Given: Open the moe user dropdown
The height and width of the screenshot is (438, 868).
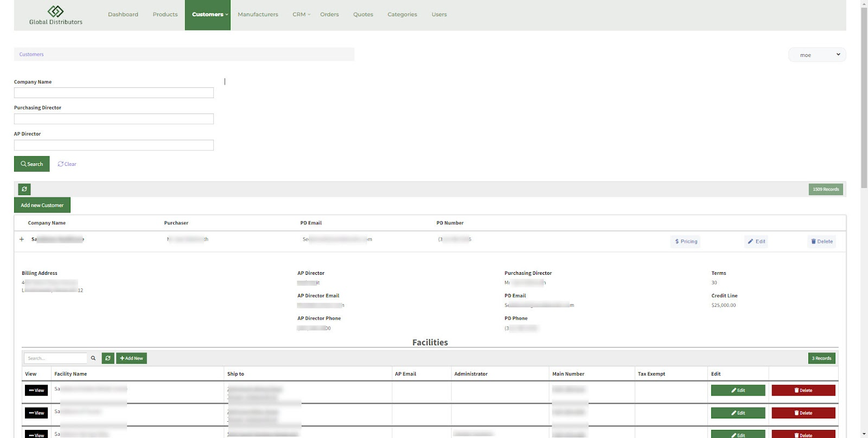Looking at the screenshot, I should 817,55.
